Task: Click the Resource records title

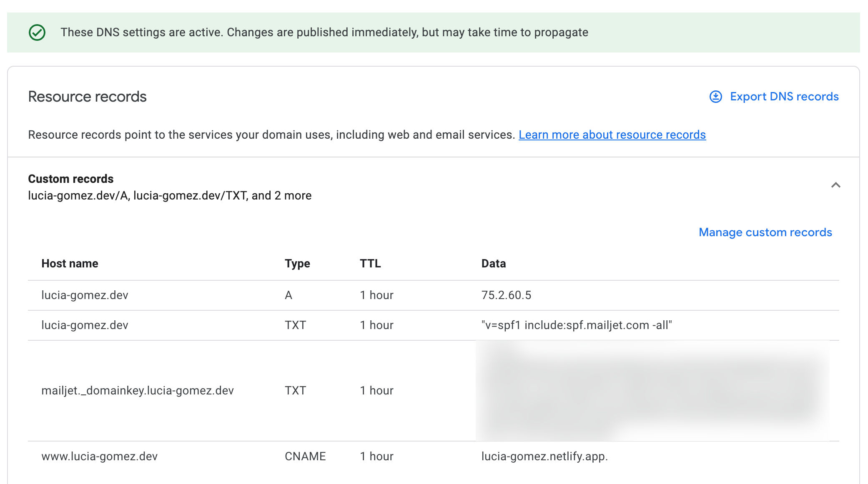Action: tap(88, 97)
